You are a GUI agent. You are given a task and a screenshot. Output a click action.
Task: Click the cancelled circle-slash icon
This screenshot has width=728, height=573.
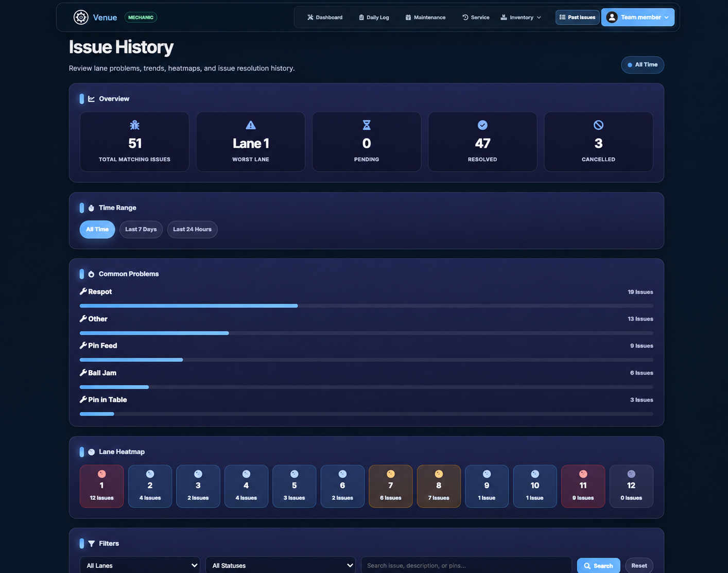598,125
